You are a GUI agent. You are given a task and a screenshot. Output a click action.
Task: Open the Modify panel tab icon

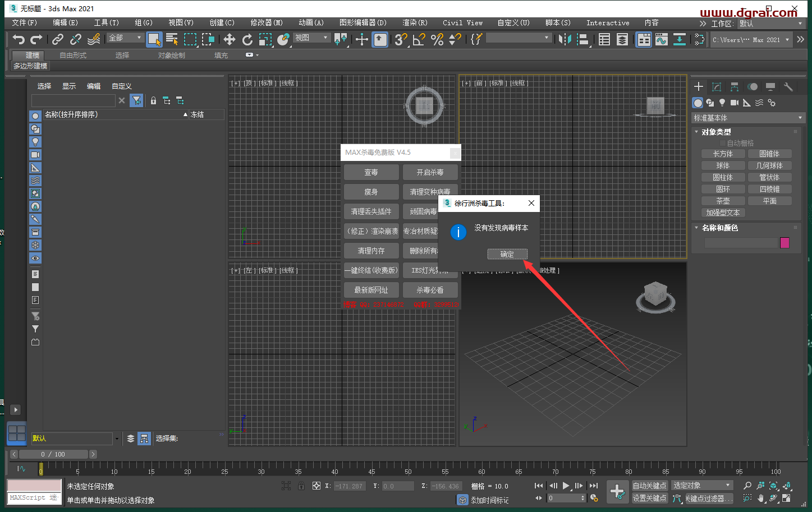point(717,86)
